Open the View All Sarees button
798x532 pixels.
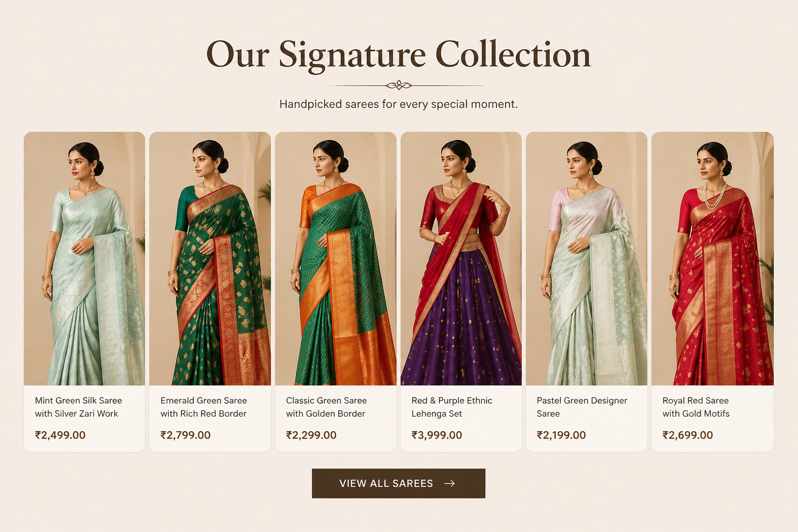[398, 483]
